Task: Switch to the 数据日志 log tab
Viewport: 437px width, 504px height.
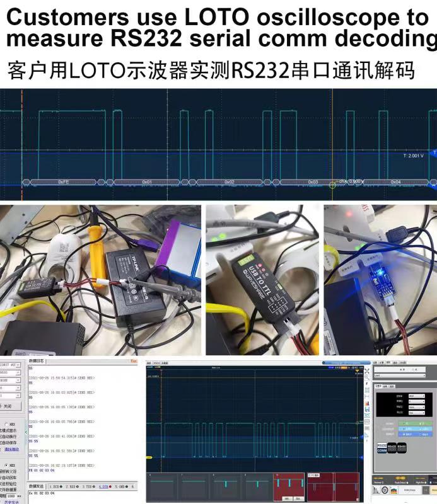Action: (x=36, y=361)
